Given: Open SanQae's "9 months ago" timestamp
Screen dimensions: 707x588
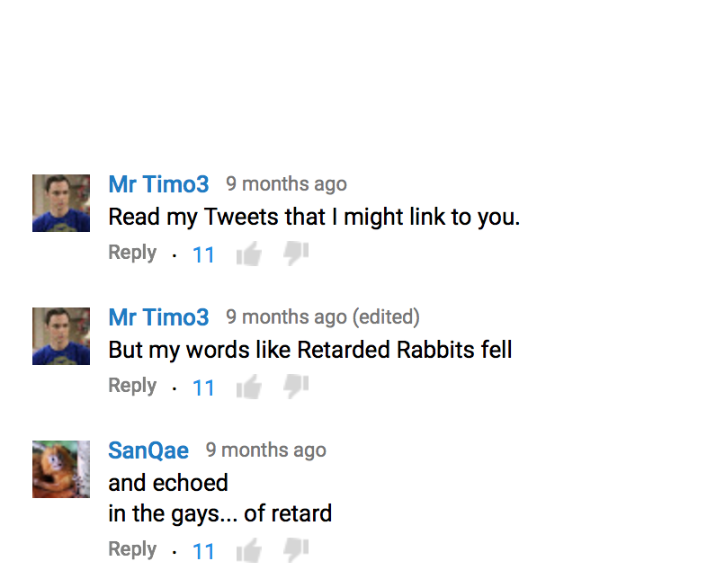Looking at the screenshot, I should point(265,450).
